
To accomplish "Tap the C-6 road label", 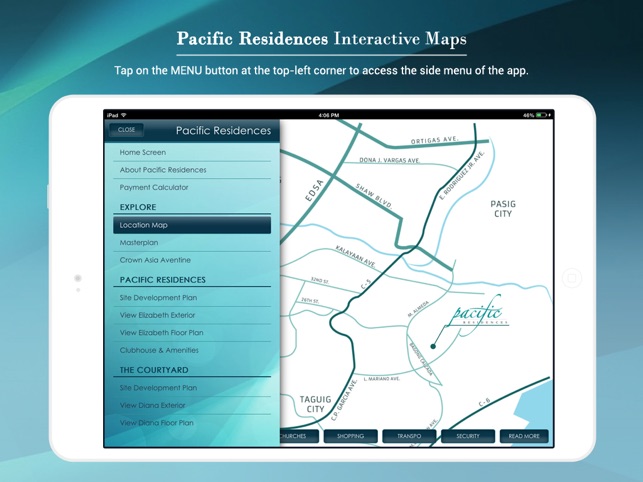I will [x=484, y=402].
